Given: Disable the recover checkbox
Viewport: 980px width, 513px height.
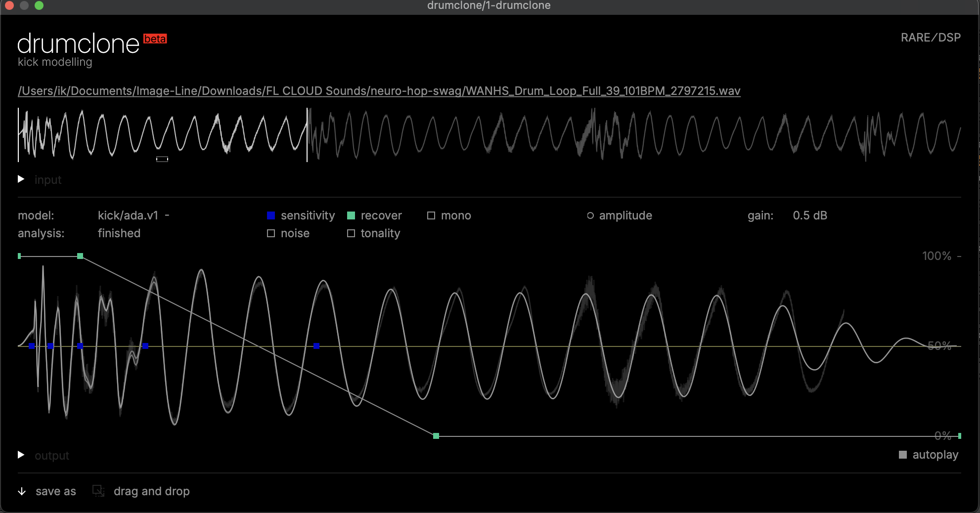Looking at the screenshot, I should point(351,215).
